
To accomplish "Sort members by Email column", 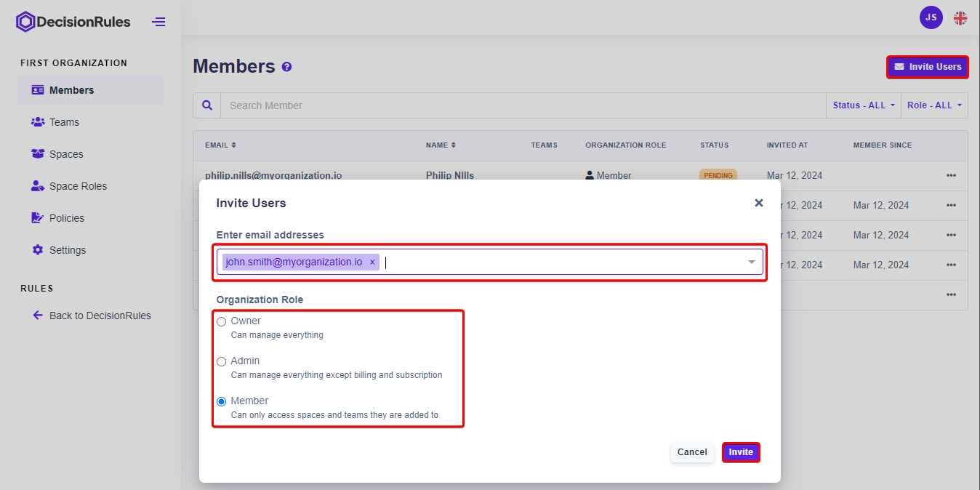I will click(220, 145).
